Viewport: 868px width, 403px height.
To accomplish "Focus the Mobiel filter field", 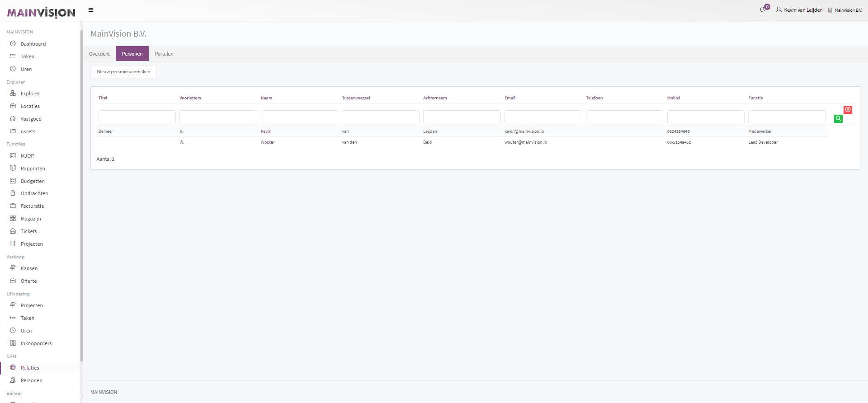I will [x=706, y=117].
